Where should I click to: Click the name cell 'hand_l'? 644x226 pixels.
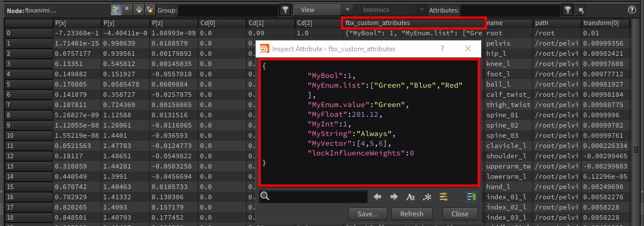(508, 186)
